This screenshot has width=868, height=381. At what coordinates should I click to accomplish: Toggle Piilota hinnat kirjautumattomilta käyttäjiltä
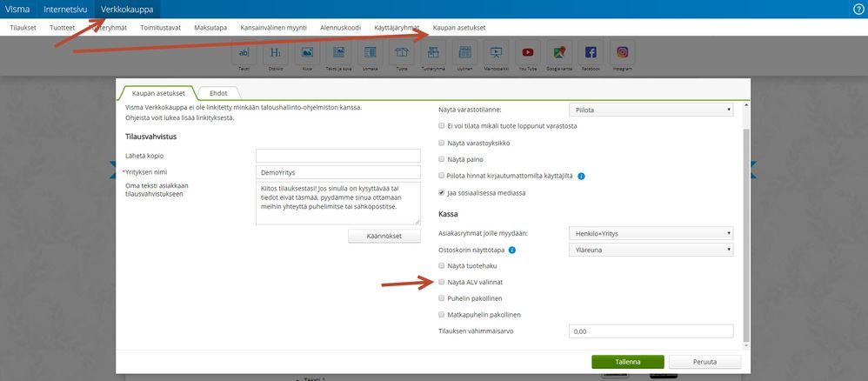(442, 176)
